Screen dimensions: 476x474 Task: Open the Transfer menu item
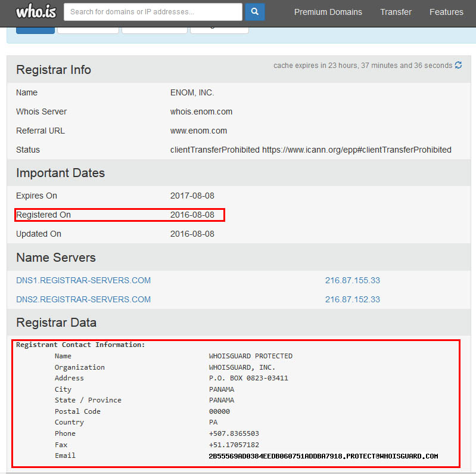[x=396, y=12]
